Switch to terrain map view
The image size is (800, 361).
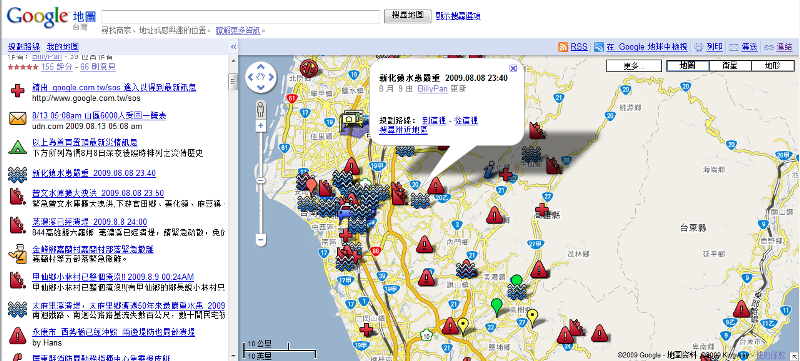point(772,66)
